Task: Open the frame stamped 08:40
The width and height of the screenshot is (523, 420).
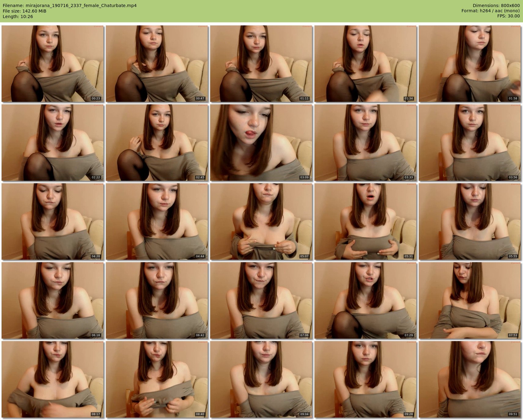Action: point(157,379)
